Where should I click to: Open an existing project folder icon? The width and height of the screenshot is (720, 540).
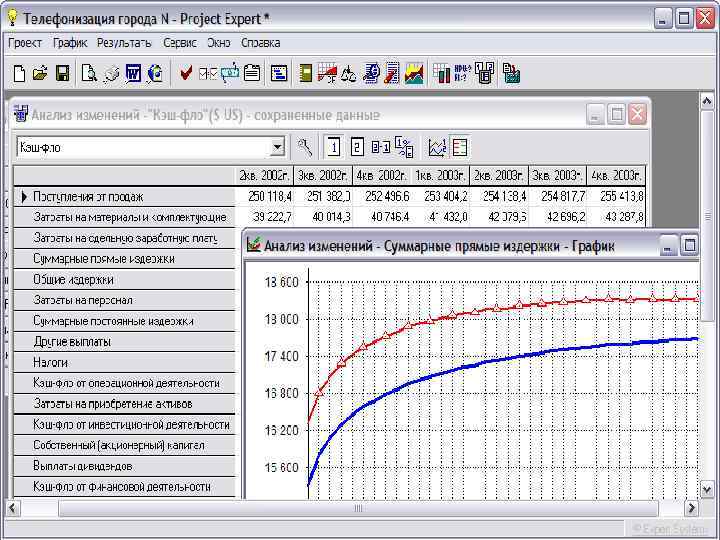tap(40, 73)
